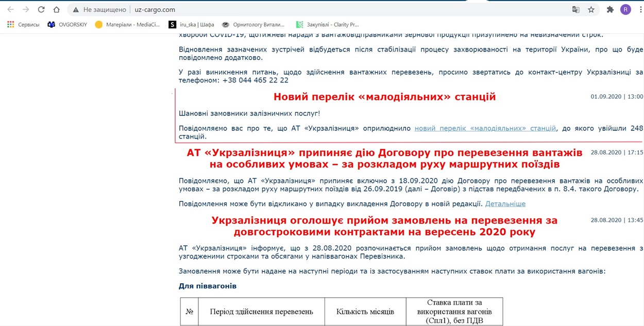Click the table header Кількість місяців
Image resolution: width=644 pixels, height=326 pixels.
tap(365, 312)
